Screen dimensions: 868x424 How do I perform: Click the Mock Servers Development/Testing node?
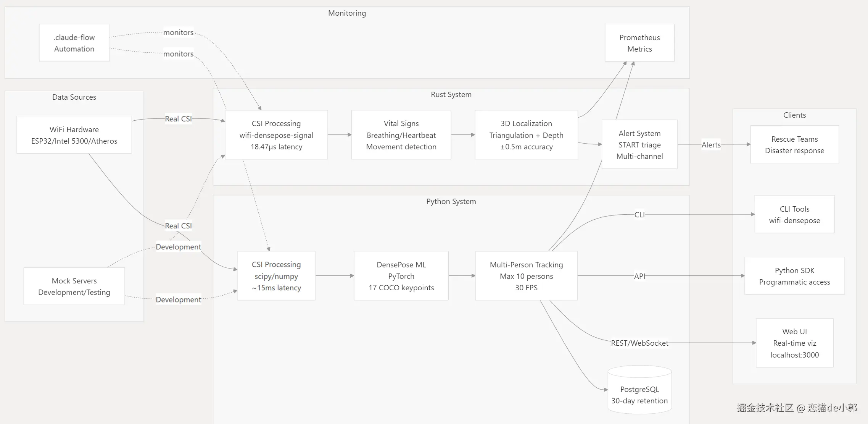74,286
